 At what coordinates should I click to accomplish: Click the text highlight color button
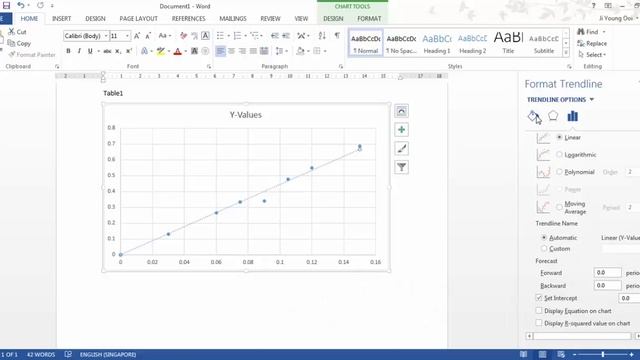tap(160, 51)
